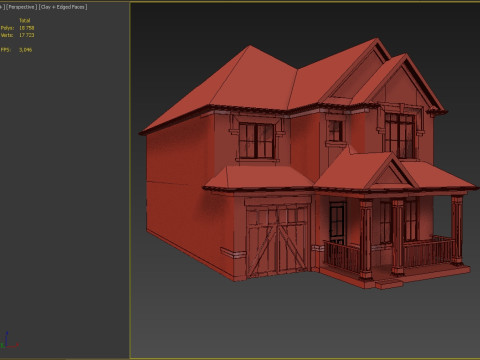Click the Polys count value
The width and height of the screenshot is (480, 360).
click(27, 28)
